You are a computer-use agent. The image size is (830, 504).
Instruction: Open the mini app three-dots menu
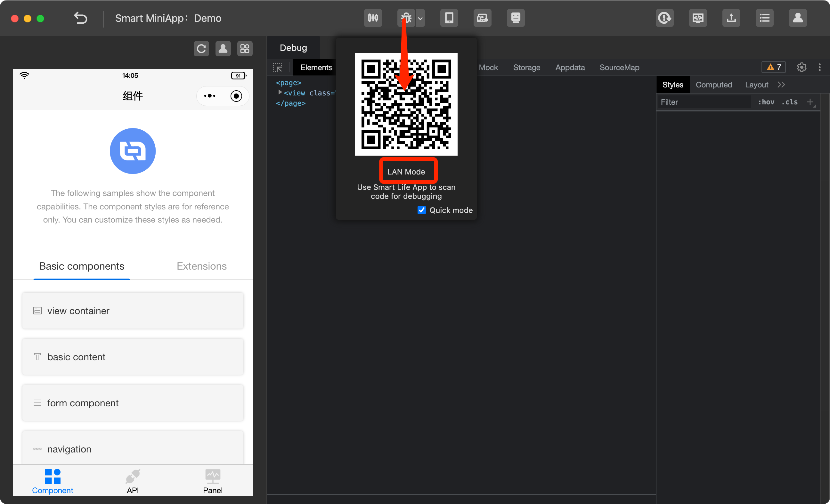click(210, 96)
